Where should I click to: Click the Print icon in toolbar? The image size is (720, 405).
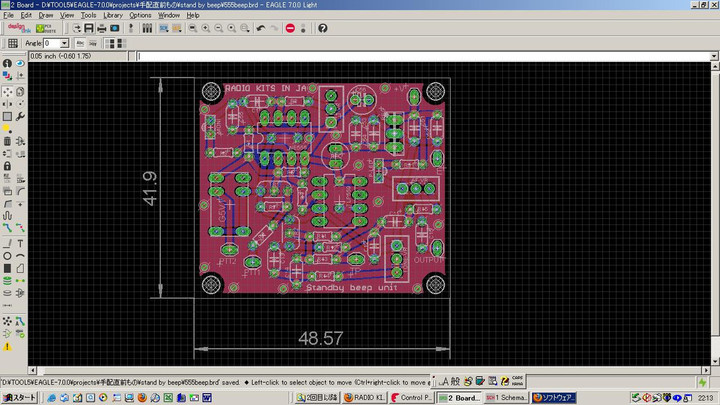(102, 28)
